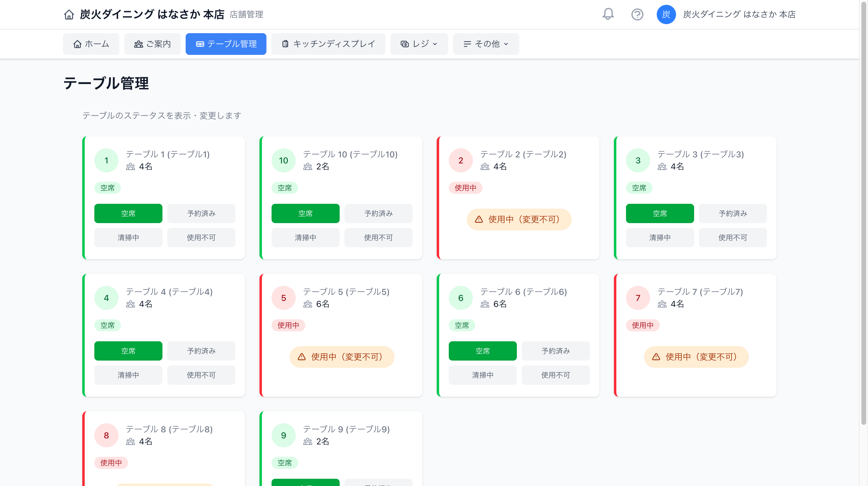This screenshot has height=486, width=868.
Task: Set Table 1 status to 予約済み
Action: point(201,213)
